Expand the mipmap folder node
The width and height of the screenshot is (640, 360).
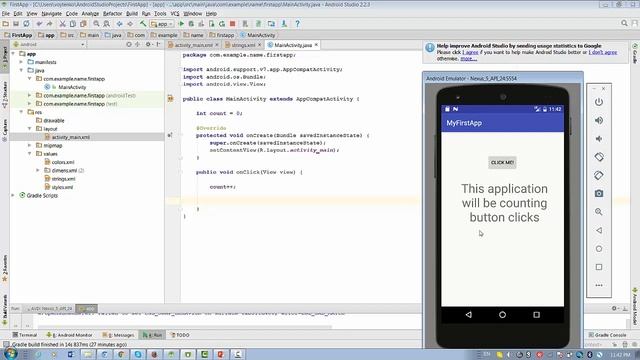29,145
